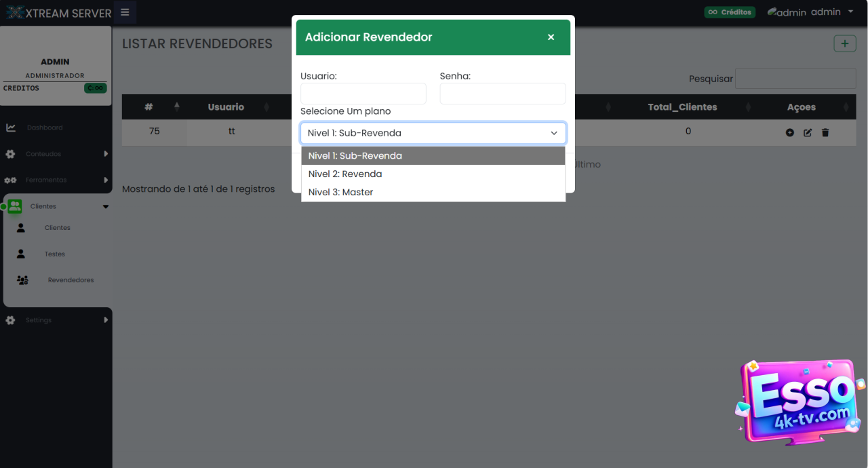Click the Créditos badge button
This screenshot has width=868, height=468.
730,12
